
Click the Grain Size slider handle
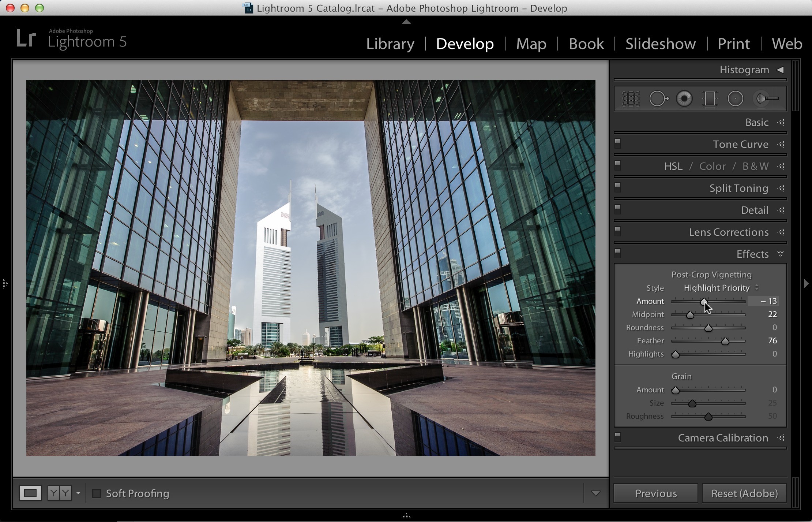(692, 403)
